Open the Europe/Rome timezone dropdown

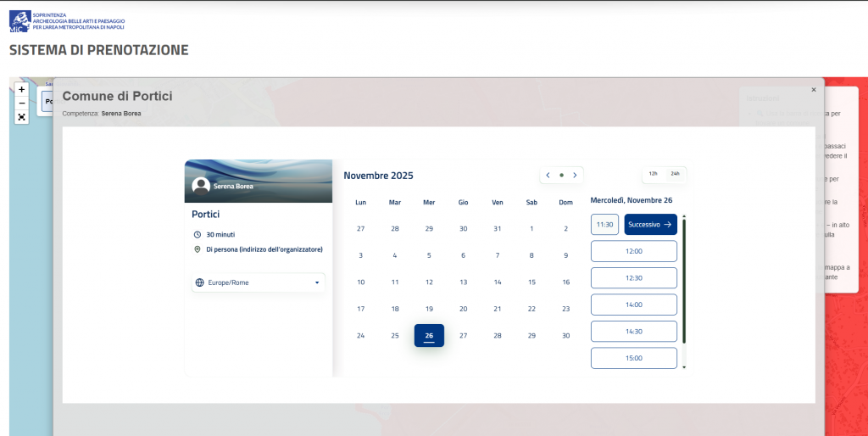tap(259, 282)
